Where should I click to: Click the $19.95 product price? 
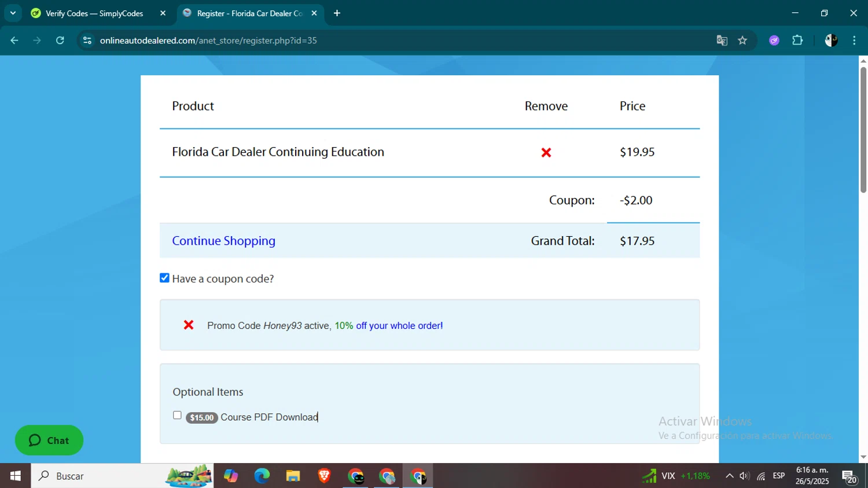point(637,152)
